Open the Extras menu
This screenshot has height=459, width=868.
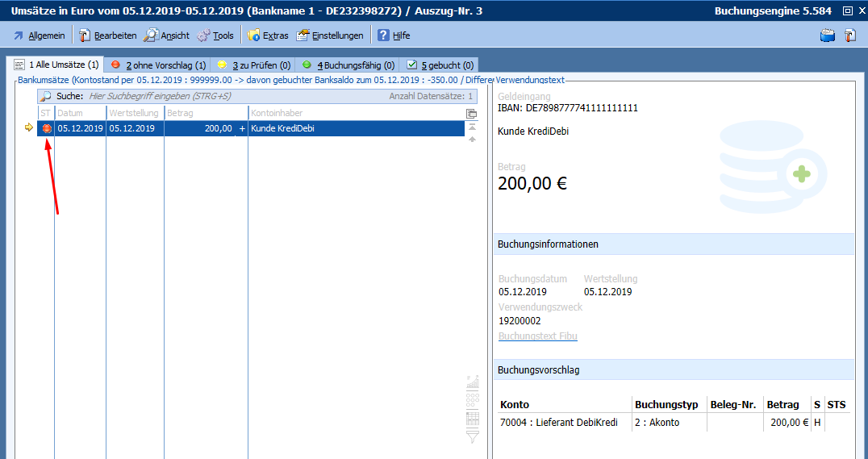268,35
